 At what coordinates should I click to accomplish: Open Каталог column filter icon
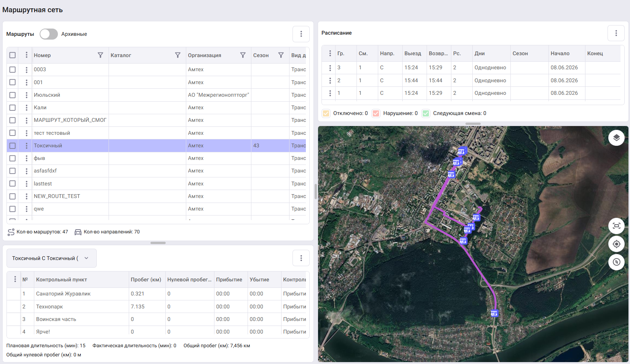point(177,55)
